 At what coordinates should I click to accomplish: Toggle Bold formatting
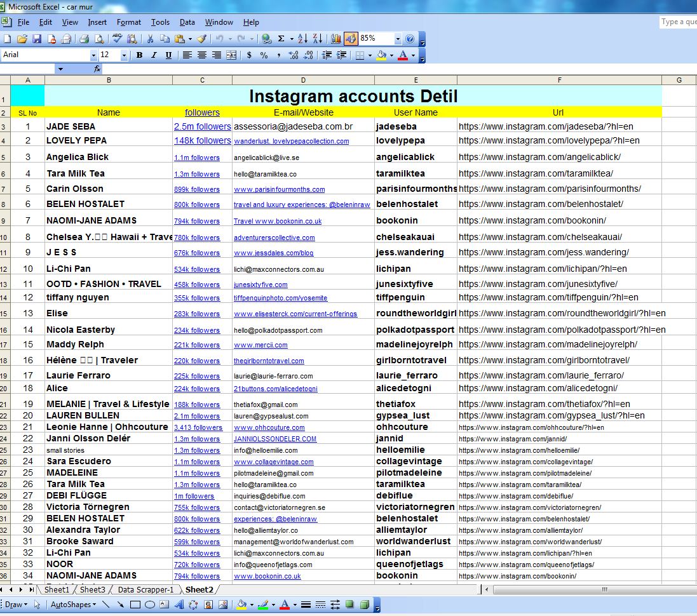pos(139,55)
